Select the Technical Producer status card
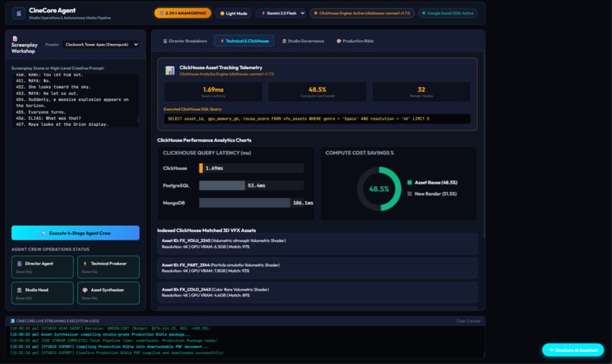 coord(108,267)
